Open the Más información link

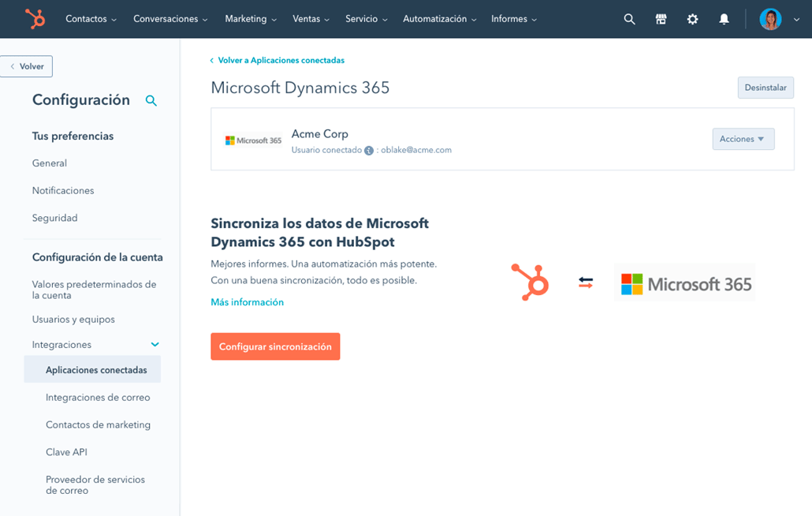coord(247,302)
